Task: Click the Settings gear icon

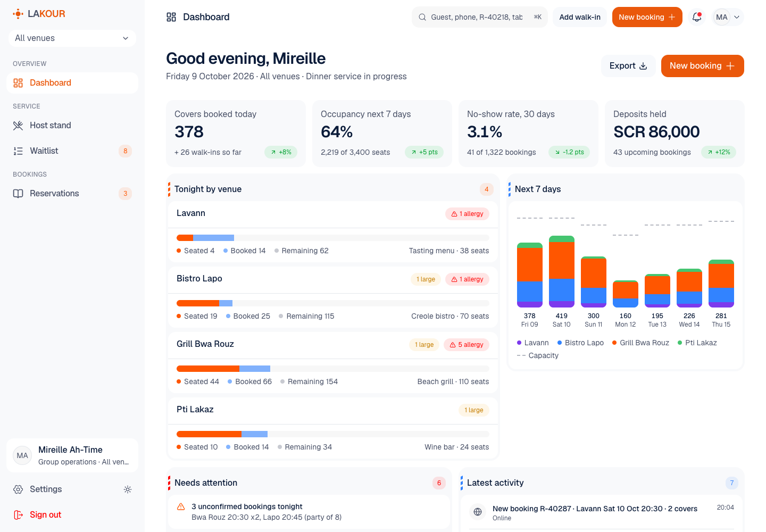Action: click(18, 489)
